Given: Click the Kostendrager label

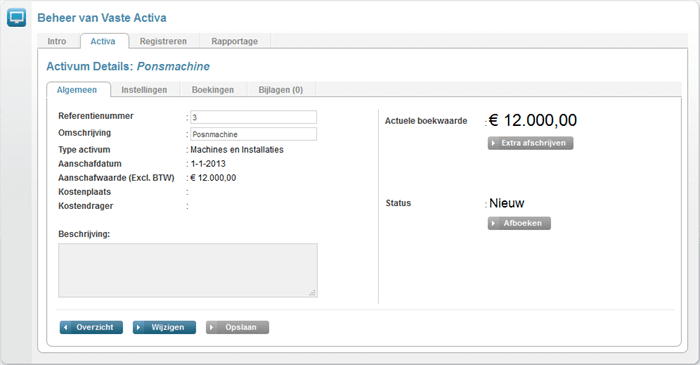Looking at the screenshot, I should point(85,206).
